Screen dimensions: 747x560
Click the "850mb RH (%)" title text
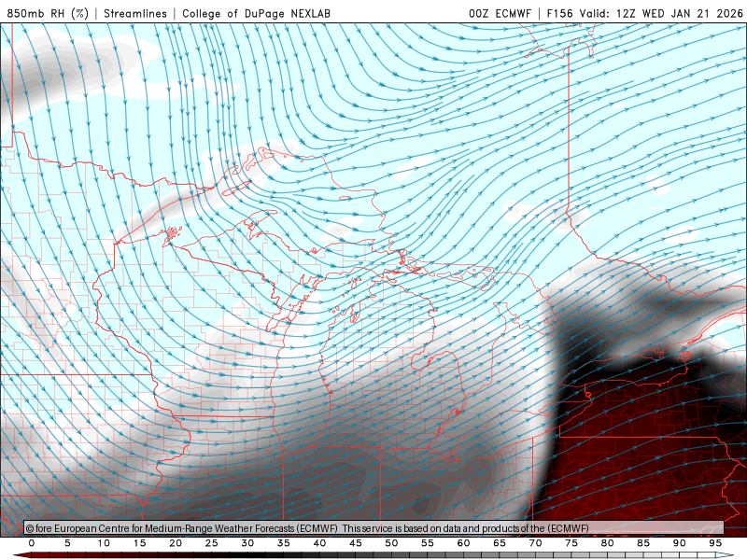pos(49,13)
